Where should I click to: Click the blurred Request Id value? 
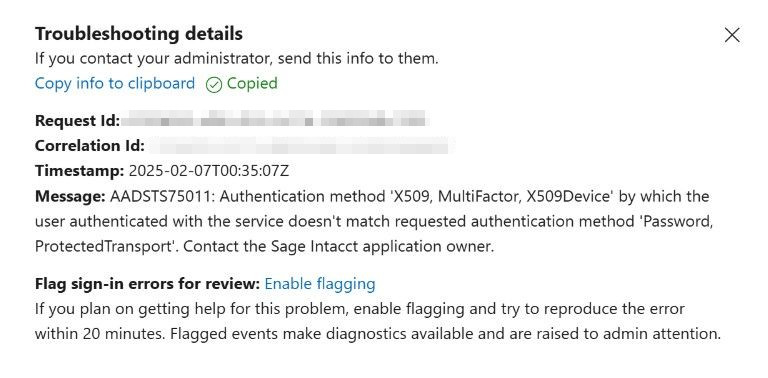click(274, 120)
